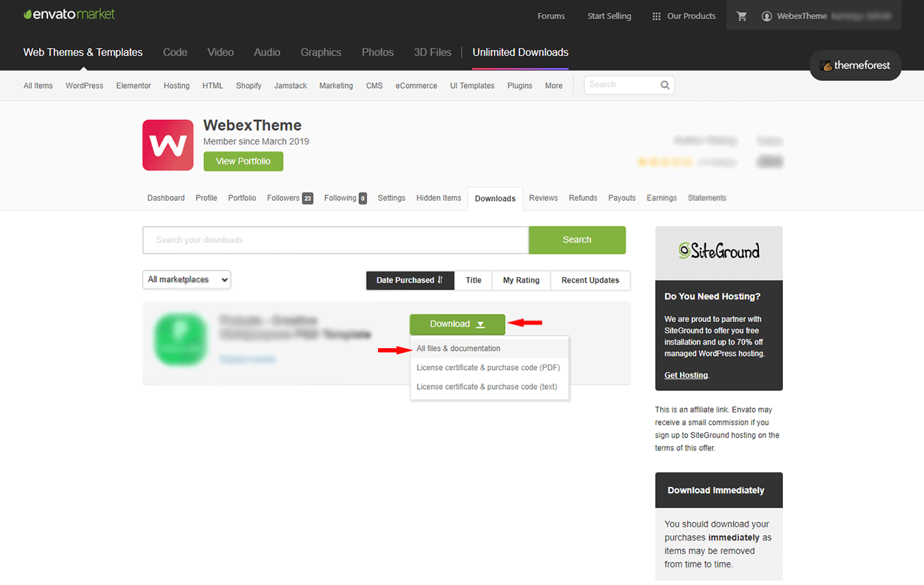Select the My Rating sort option
The image size is (924, 585).
pos(521,281)
